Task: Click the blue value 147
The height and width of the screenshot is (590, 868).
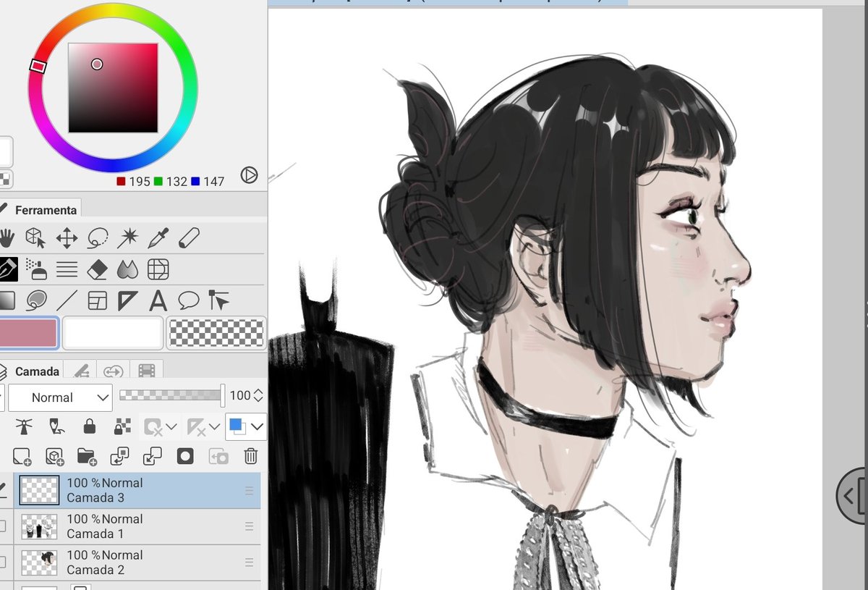Action: pos(213,181)
